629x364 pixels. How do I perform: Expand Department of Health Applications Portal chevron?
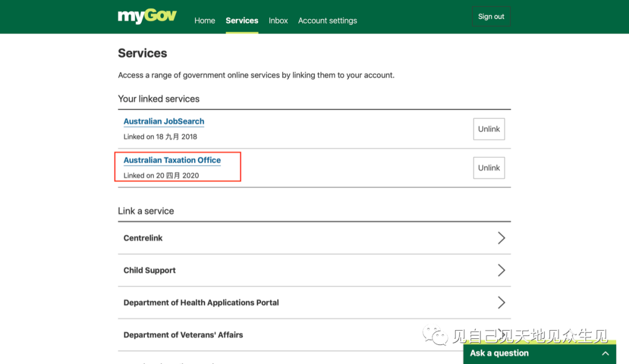click(501, 303)
